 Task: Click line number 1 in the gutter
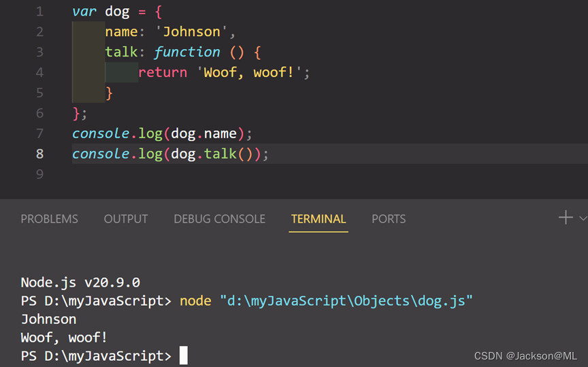click(39, 12)
